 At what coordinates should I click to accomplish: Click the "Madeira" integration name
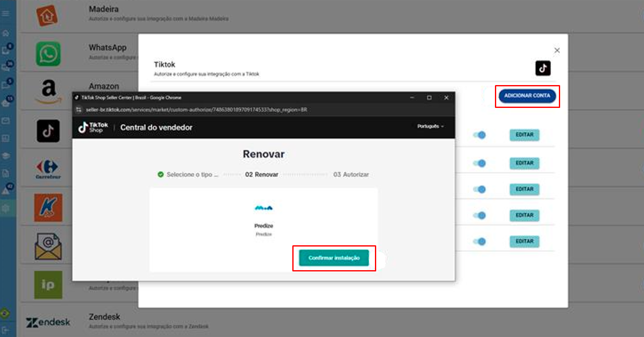103,9
